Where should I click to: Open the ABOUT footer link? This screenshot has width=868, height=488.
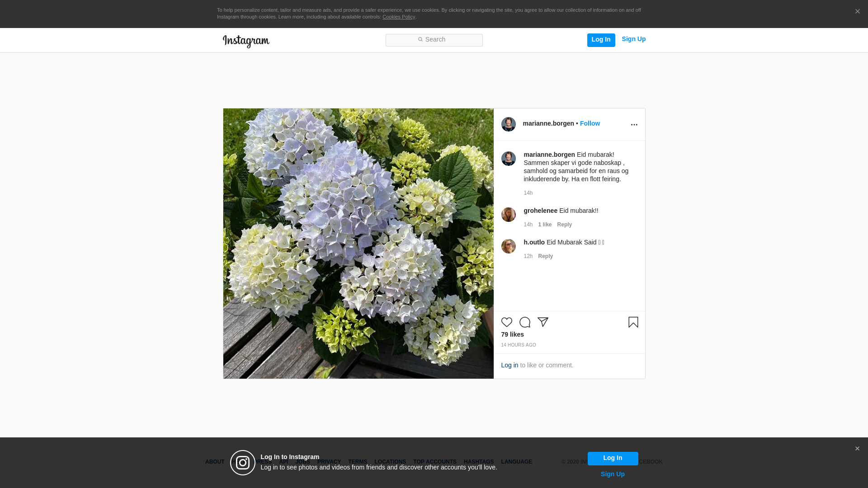[x=215, y=462]
